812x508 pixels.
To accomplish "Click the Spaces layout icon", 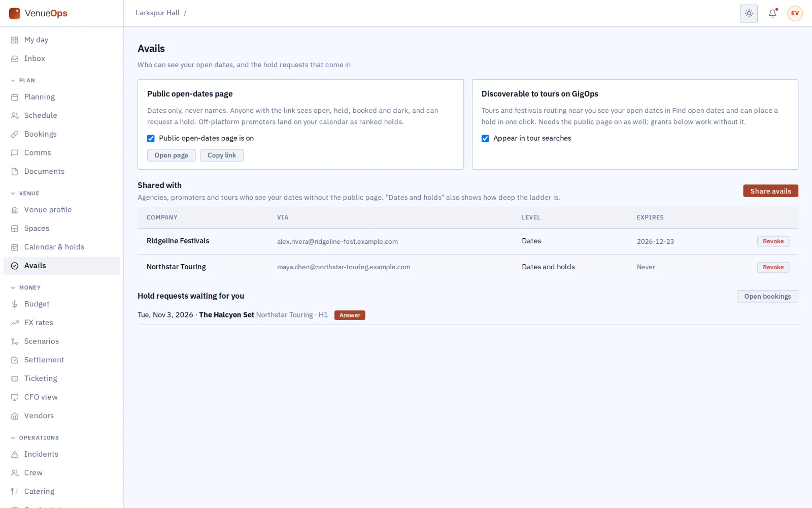I will pyautogui.click(x=15, y=229).
